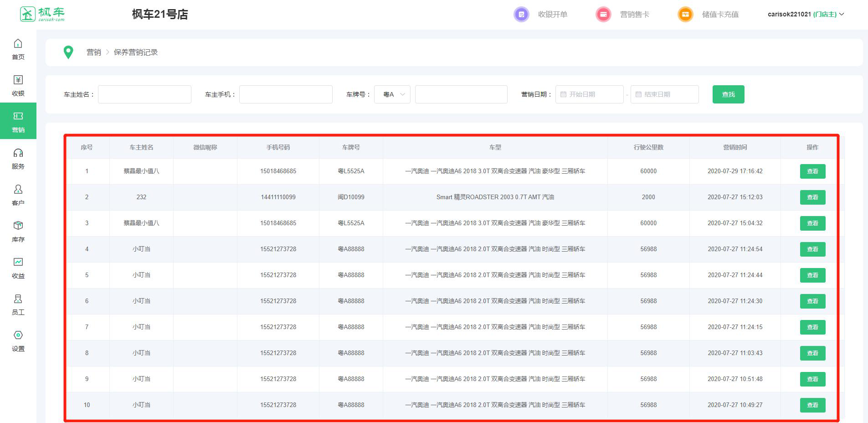Click 营销售卡 text in top bar
Screen dimensions: 868x423
635,14
